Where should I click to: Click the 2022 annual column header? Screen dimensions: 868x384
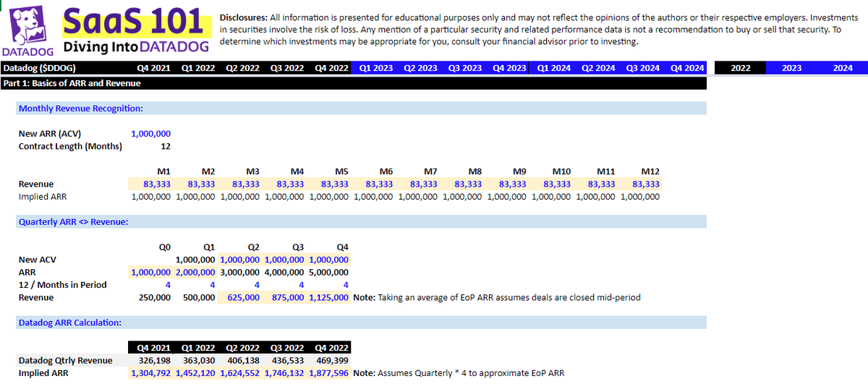(741, 68)
